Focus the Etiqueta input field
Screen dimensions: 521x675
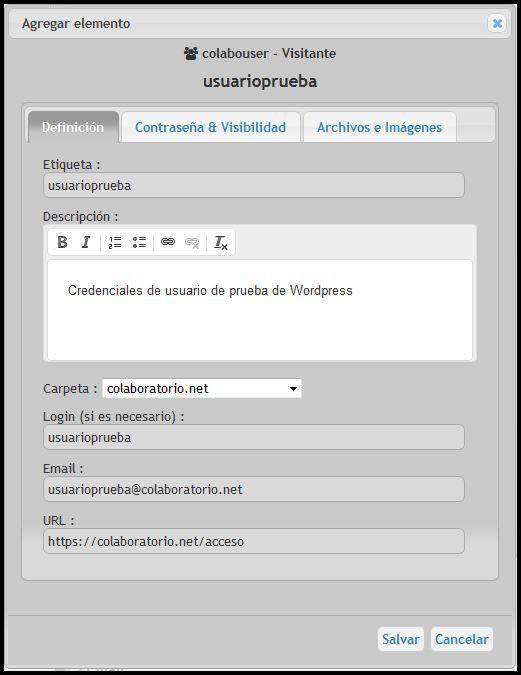tap(254, 186)
